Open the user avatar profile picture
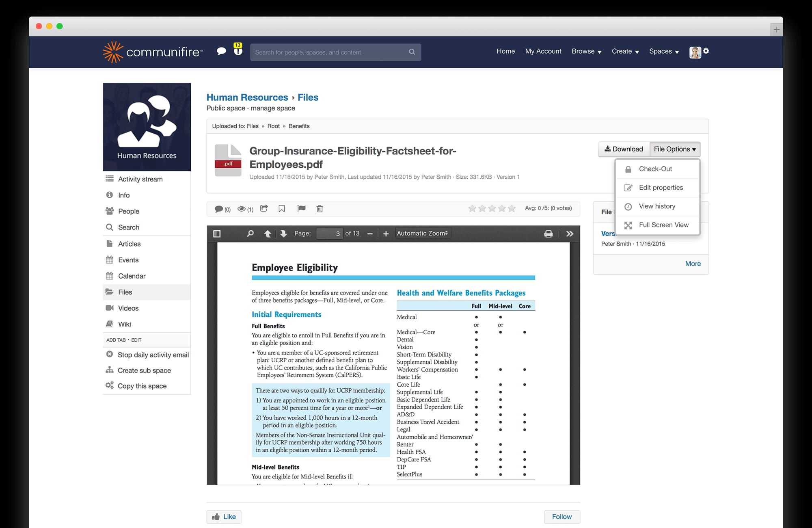This screenshot has width=812, height=528. click(x=695, y=52)
